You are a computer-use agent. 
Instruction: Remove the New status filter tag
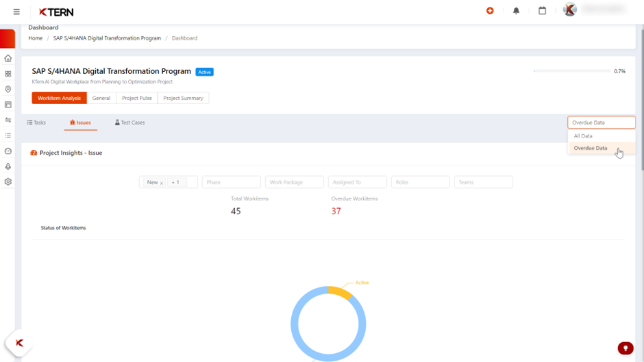pyautogui.click(x=162, y=183)
